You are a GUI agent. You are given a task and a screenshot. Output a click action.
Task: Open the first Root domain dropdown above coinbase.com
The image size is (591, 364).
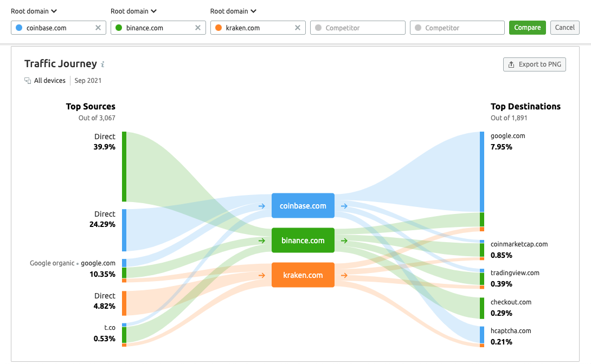point(34,11)
